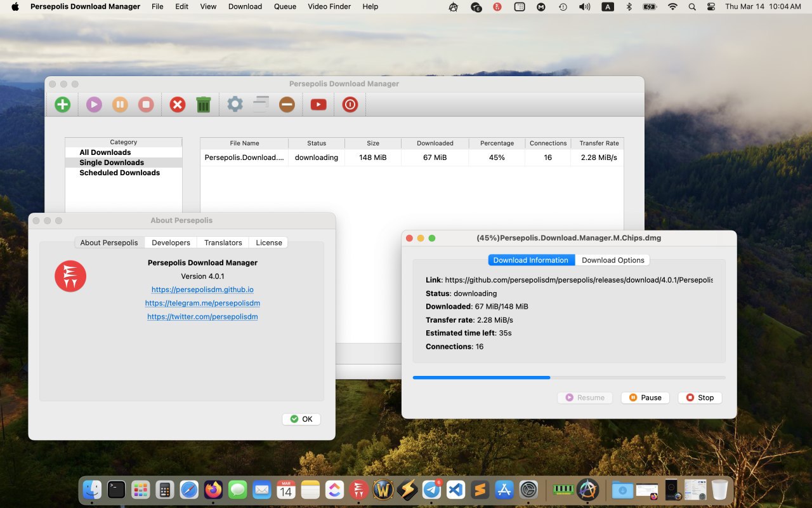
Task: Open the Queue menu
Action: pyautogui.click(x=285, y=6)
